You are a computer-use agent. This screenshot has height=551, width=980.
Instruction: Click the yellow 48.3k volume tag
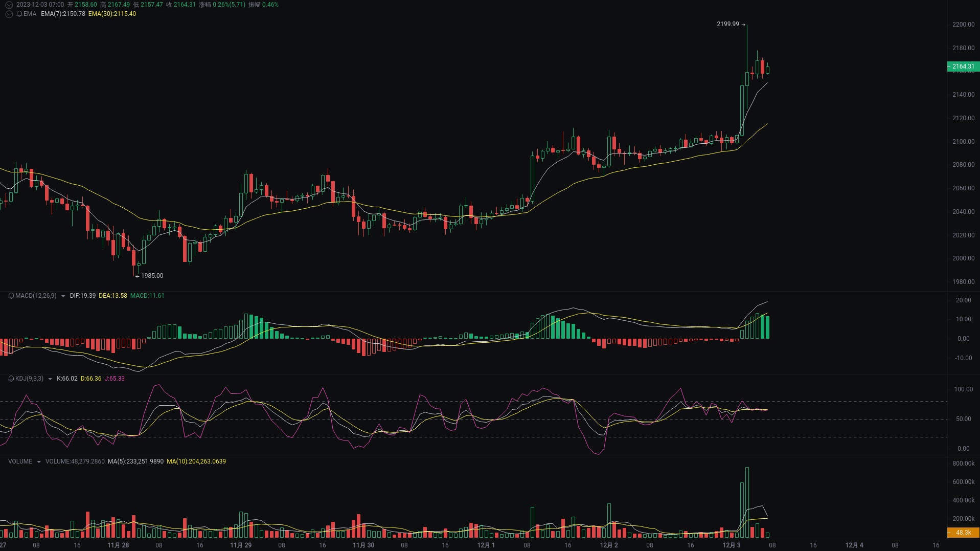963,534
